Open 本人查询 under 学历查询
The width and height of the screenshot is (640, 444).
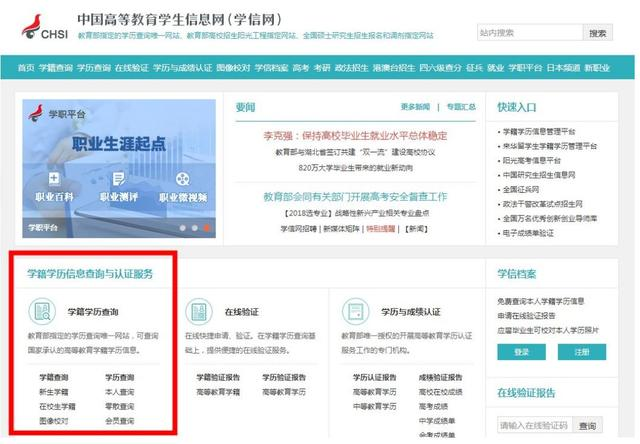[119, 392]
